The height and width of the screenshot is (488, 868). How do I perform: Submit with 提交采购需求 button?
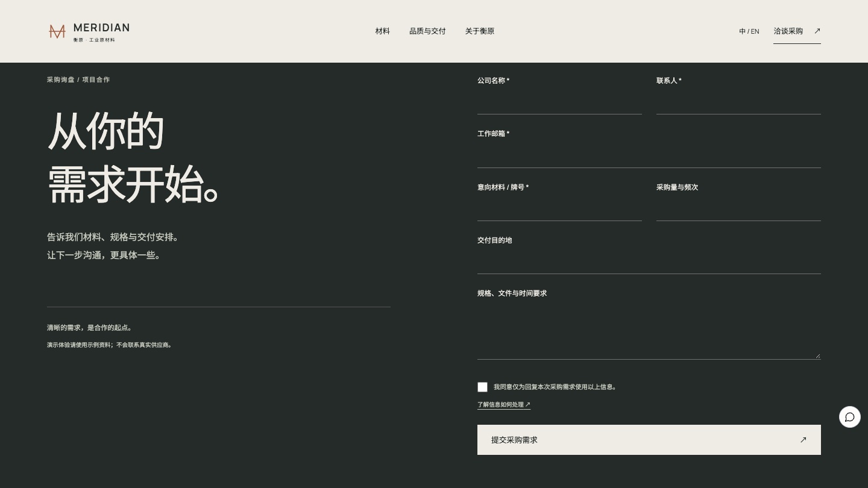[649, 440]
